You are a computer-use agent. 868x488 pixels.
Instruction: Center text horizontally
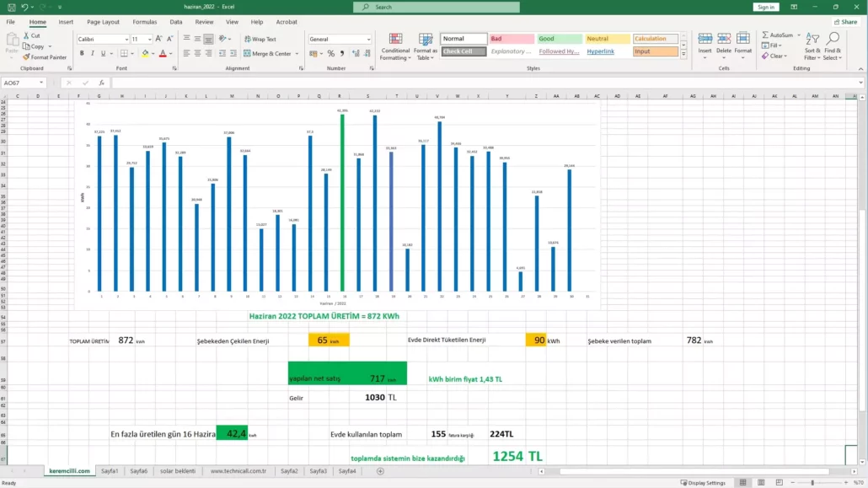tap(198, 54)
